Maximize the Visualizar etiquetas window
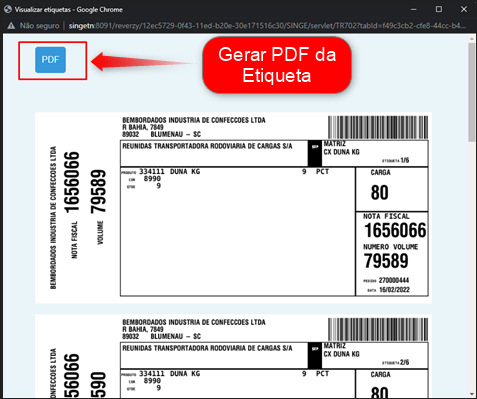 coord(439,9)
